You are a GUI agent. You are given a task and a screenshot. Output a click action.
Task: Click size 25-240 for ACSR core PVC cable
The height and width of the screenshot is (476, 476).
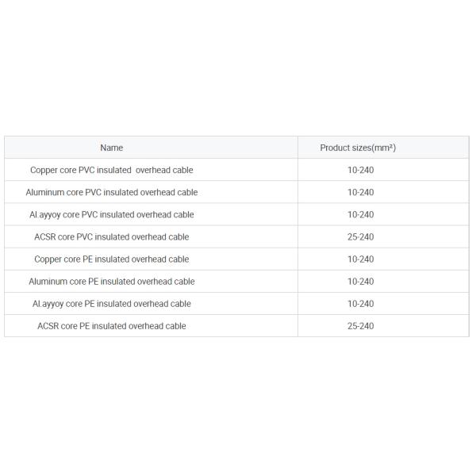[360, 236]
